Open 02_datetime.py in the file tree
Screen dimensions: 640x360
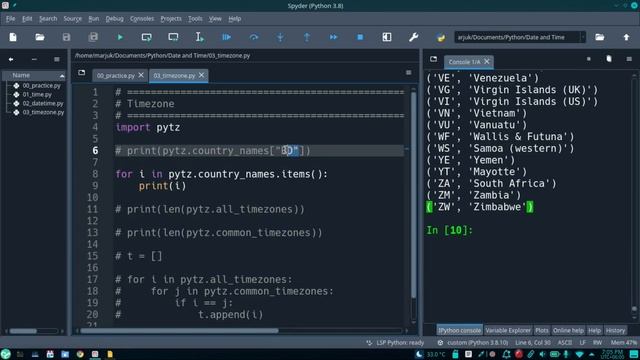point(43,104)
